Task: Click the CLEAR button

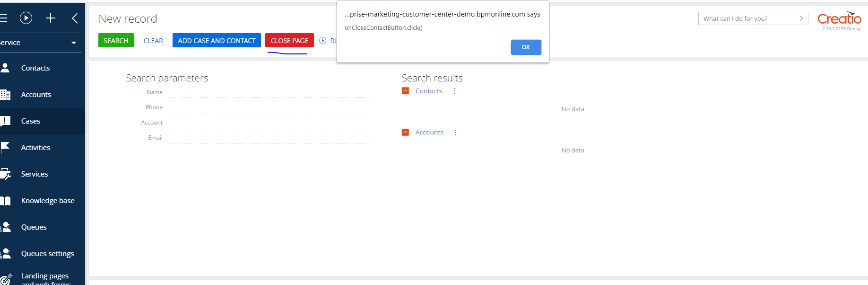Action: coord(153,41)
